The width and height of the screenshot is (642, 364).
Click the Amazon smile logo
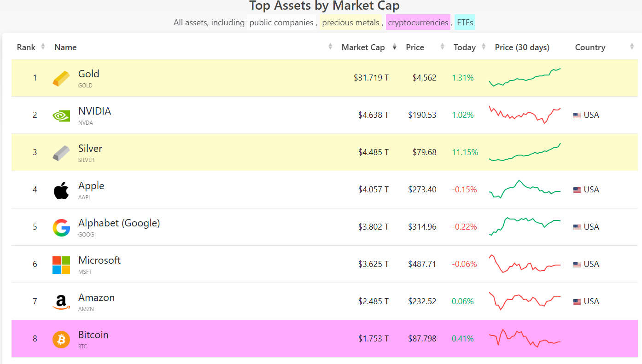pyautogui.click(x=61, y=301)
